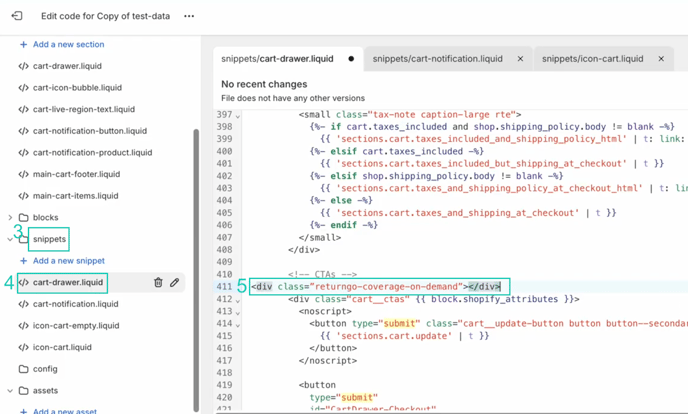
Task: Click 'File does not have any other versions' text
Action: click(x=293, y=98)
